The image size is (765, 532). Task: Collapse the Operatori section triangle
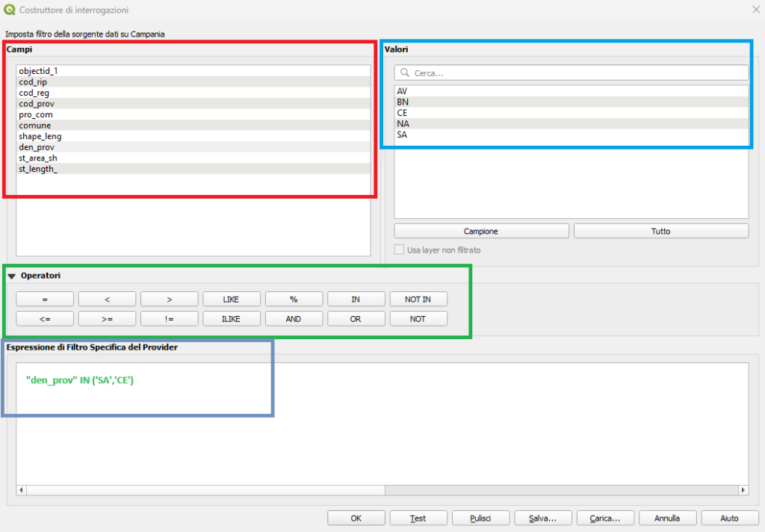(x=12, y=276)
